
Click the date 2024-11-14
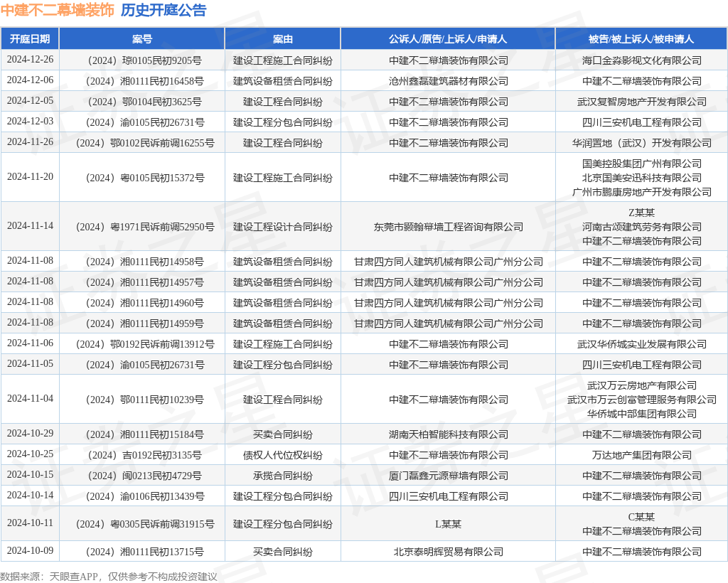[30, 225]
